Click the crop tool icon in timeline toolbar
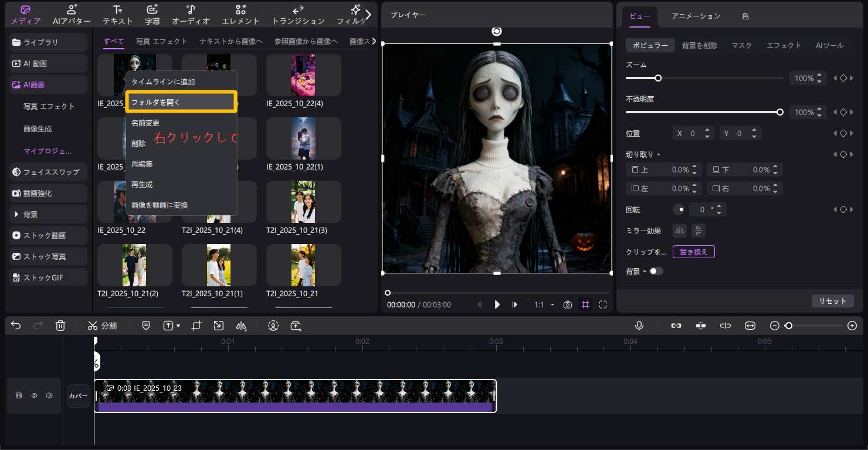The image size is (868, 450). pos(196,326)
